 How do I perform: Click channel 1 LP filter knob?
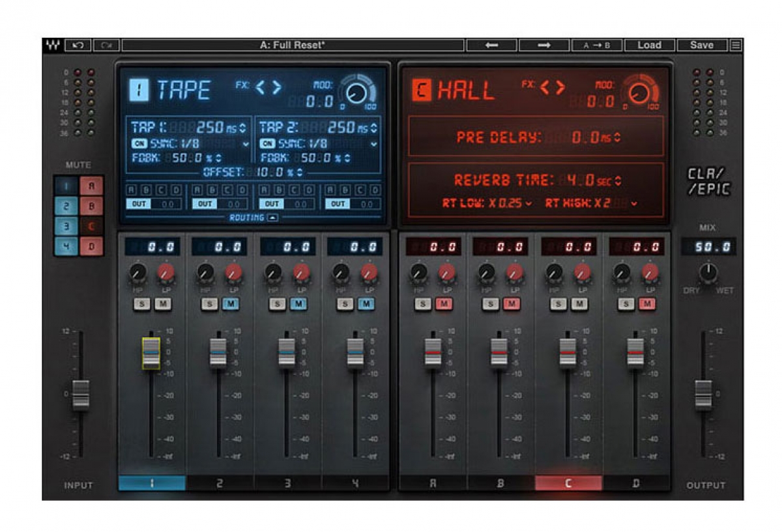166,273
